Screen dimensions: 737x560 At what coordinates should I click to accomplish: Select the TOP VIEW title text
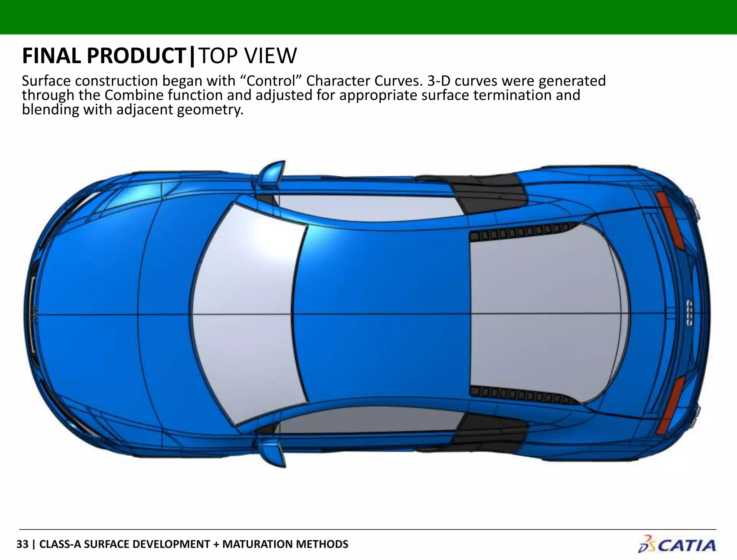coord(248,56)
